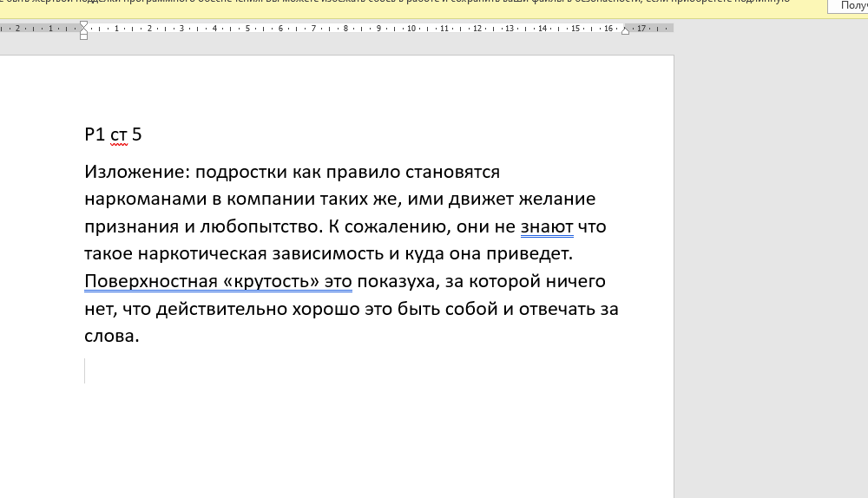Click the double-underlined word "знают"
The image size is (868, 498).
(547, 227)
